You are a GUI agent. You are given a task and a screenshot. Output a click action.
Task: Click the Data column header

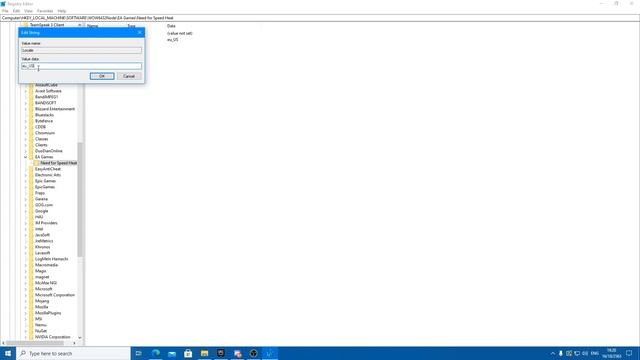171,26
